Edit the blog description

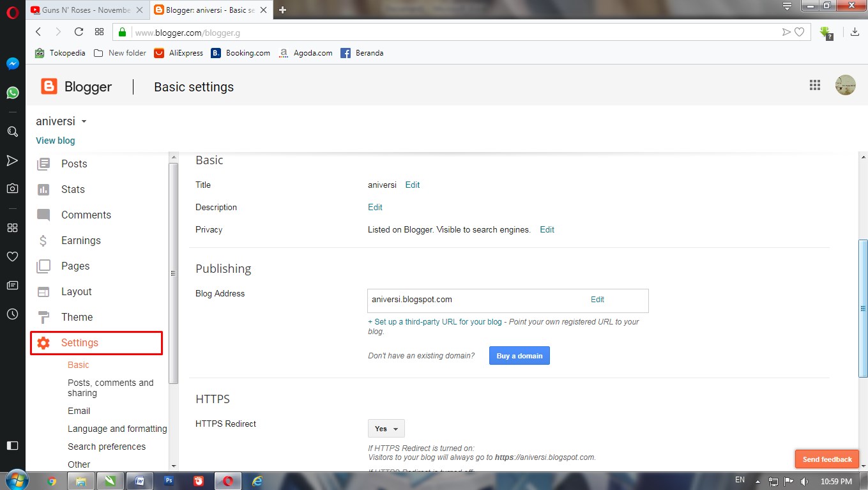375,207
